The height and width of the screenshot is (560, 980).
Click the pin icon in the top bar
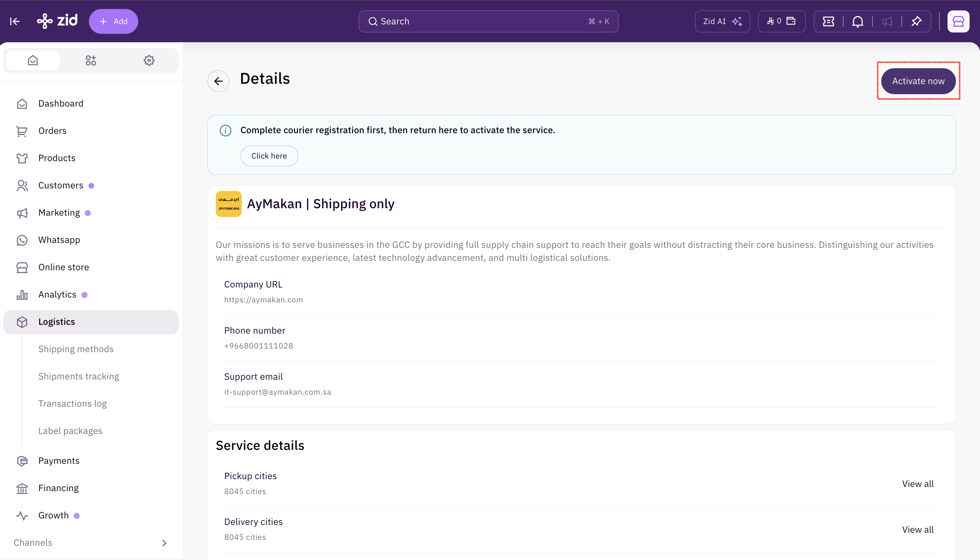click(x=917, y=21)
